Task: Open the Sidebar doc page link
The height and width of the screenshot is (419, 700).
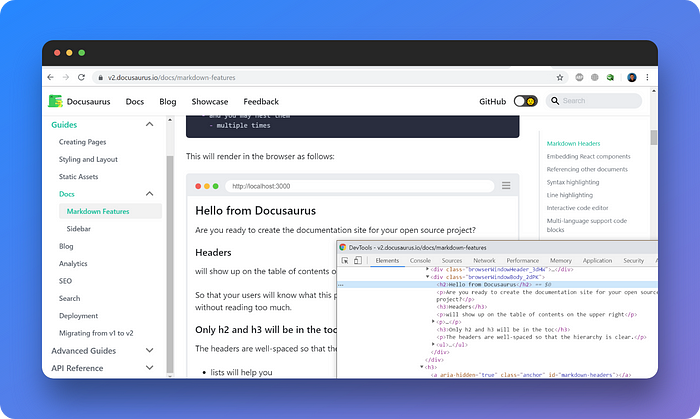Action: click(x=79, y=229)
